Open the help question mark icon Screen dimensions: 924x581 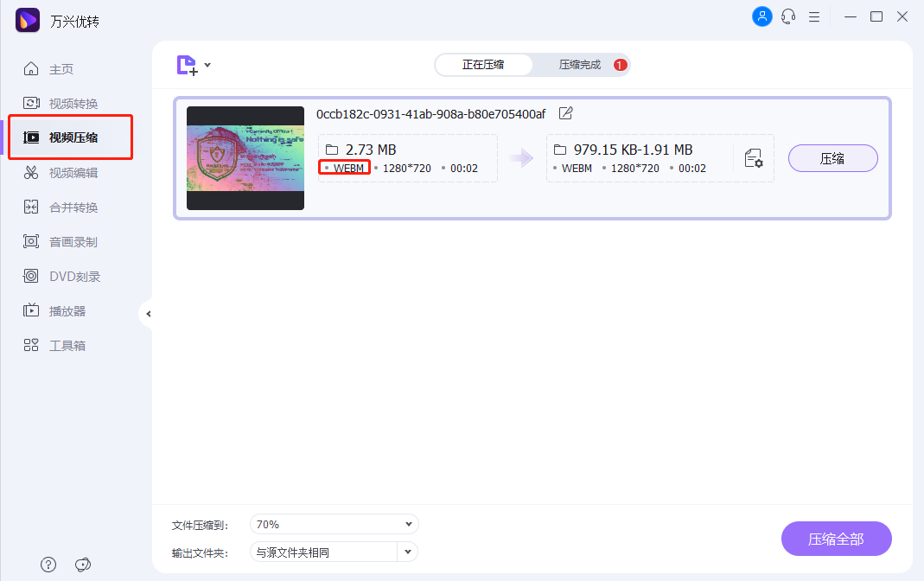pyautogui.click(x=48, y=565)
